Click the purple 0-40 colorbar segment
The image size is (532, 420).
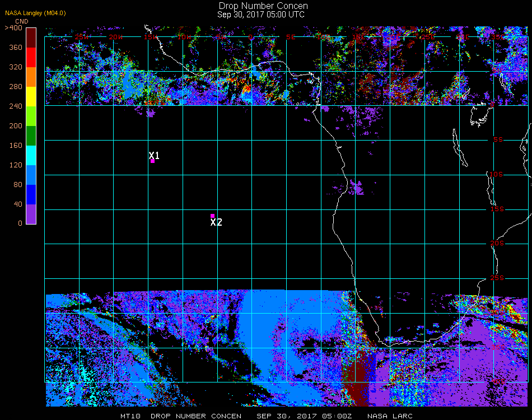[x=31, y=214]
